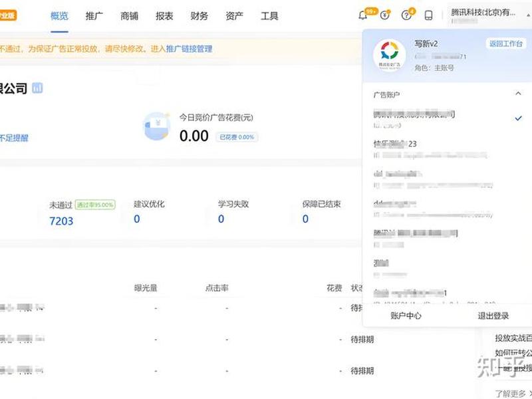Click the chart icon beside company name
The image size is (532, 399).
(x=37, y=88)
